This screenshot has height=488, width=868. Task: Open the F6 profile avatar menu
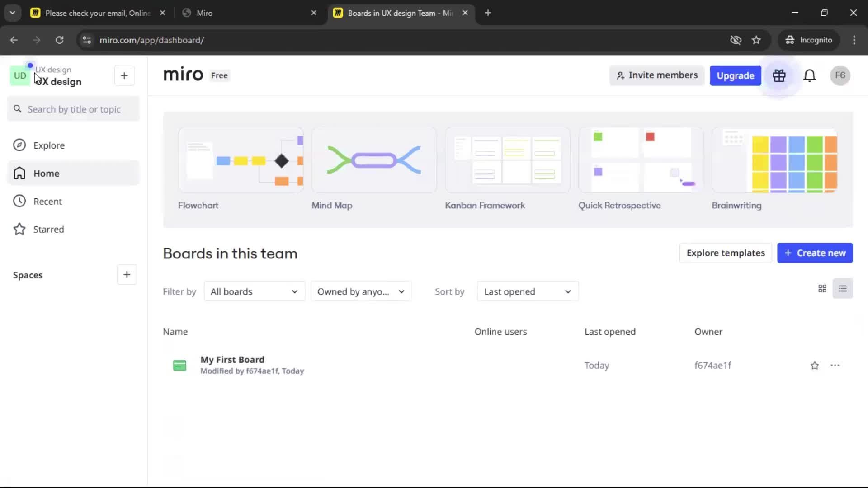840,75
